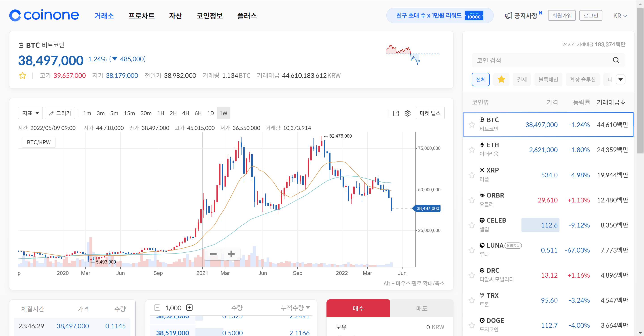Screen dimensions: 644x336
Task: Set chart interval to 1W
Action: point(223,113)
